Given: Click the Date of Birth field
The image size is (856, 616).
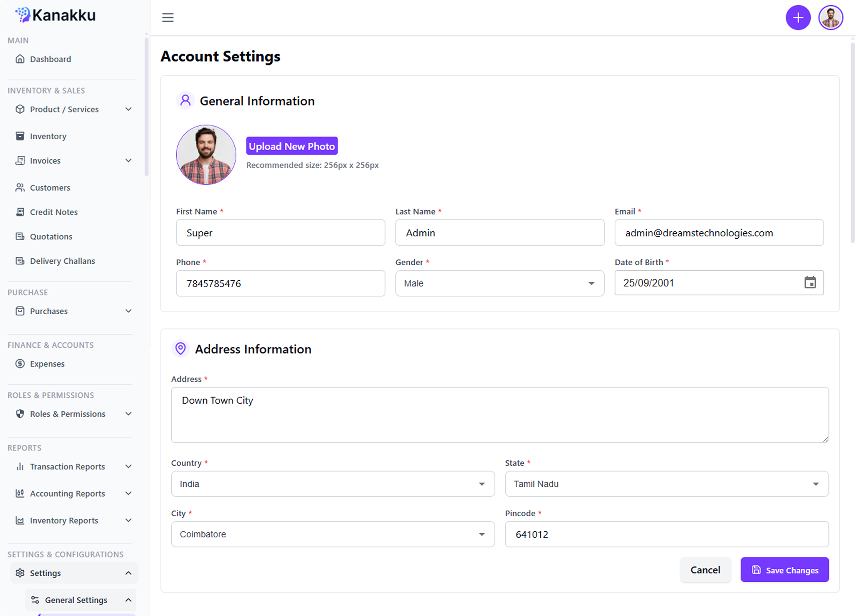Looking at the screenshot, I should click(719, 283).
